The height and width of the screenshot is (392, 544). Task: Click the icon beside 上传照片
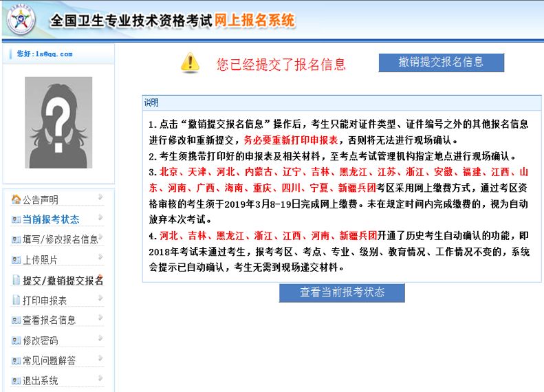pyautogui.click(x=16, y=260)
